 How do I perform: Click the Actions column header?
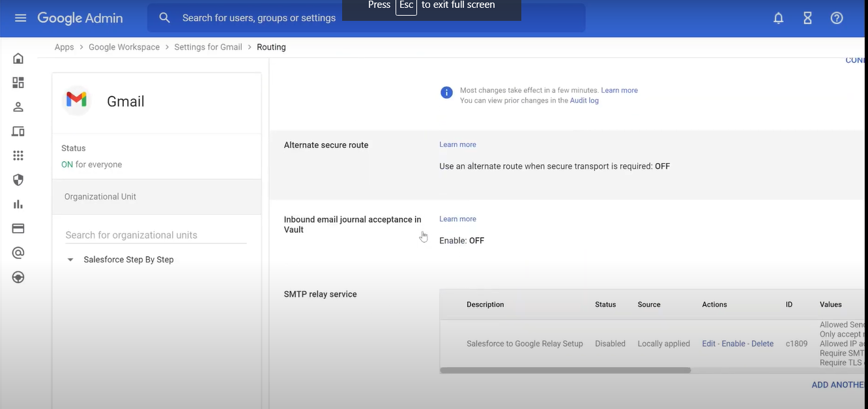tap(714, 305)
